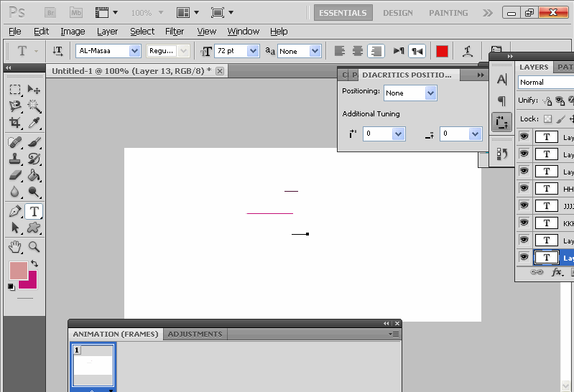Select the Blur tool
Viewport: 574px width, 392px height.
(15, 192)
